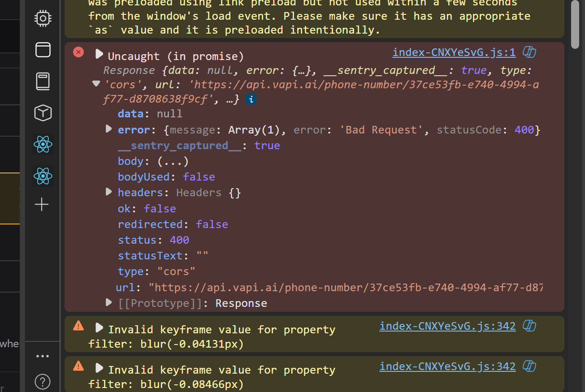The height and width of the screenshot is (392, 585).
Task: Select the 'type: "cors"' property line
Action: tap(156, 271)
